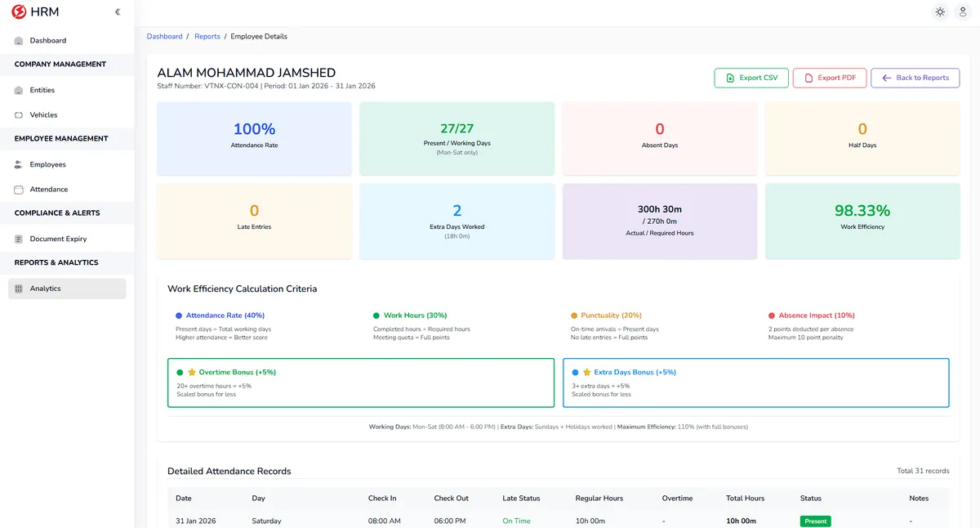Viewport: 980px width, 528px height.
Task: Click the Check In column header
Action: 382,499
